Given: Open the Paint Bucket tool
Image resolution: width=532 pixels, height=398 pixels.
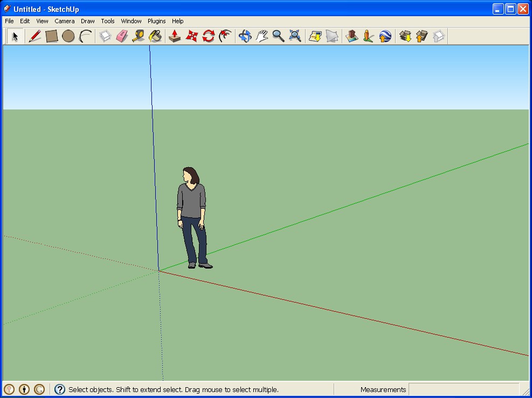Looking at the screenshot, I should coord(156,36).
